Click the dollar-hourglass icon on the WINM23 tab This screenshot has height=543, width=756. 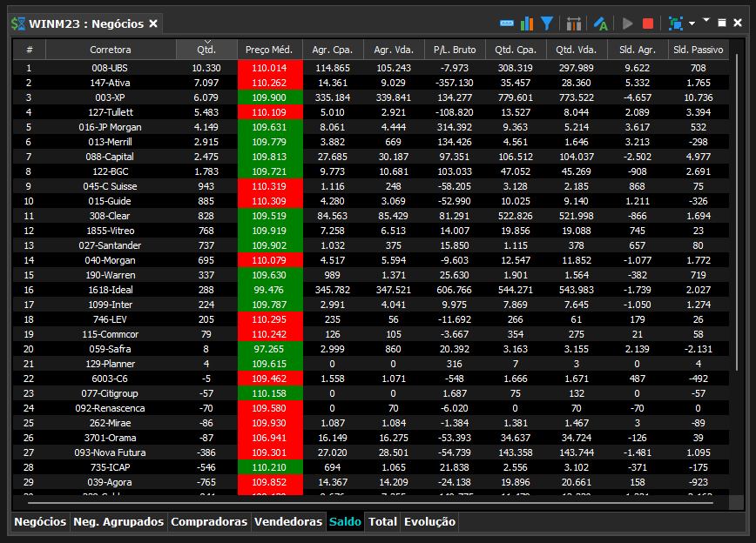[17, 23]
